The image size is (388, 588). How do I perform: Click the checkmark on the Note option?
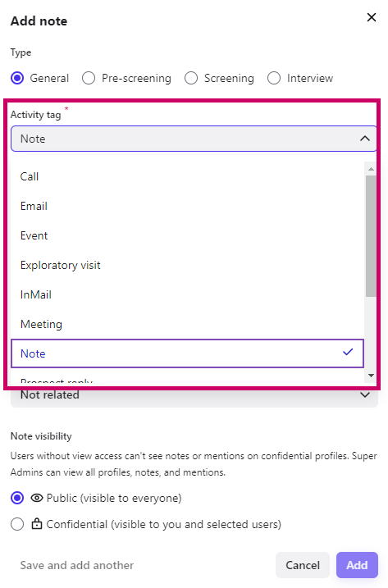348,352
